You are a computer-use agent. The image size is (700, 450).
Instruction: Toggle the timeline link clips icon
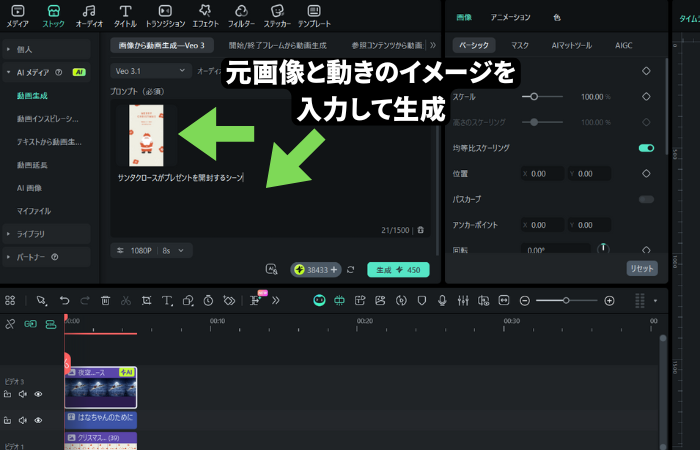click(x=10, y=324)
